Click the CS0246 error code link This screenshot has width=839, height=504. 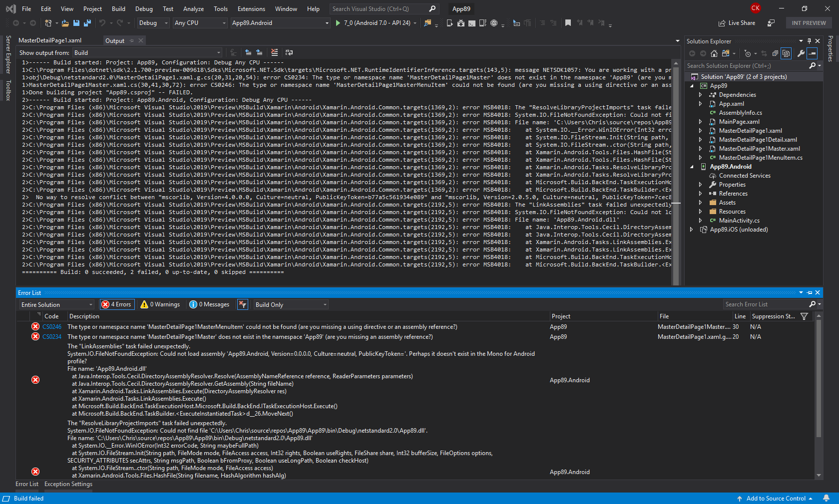coord(52,326)
